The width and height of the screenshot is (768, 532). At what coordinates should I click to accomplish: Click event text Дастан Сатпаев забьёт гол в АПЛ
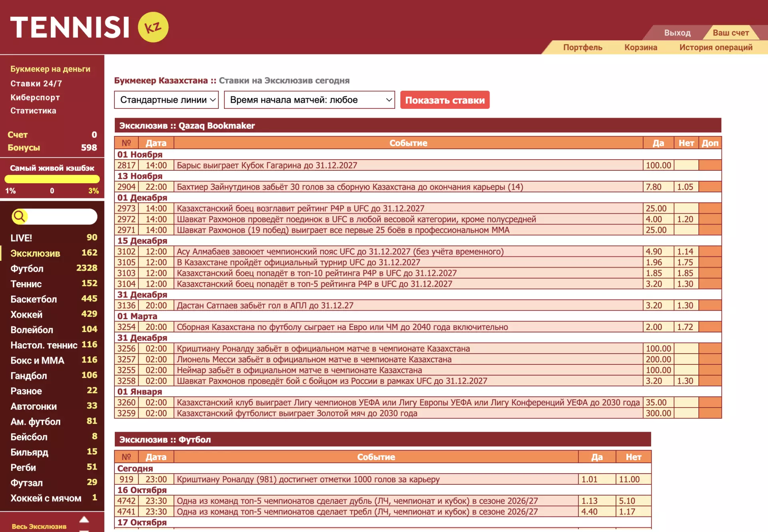tap(265, 305)
